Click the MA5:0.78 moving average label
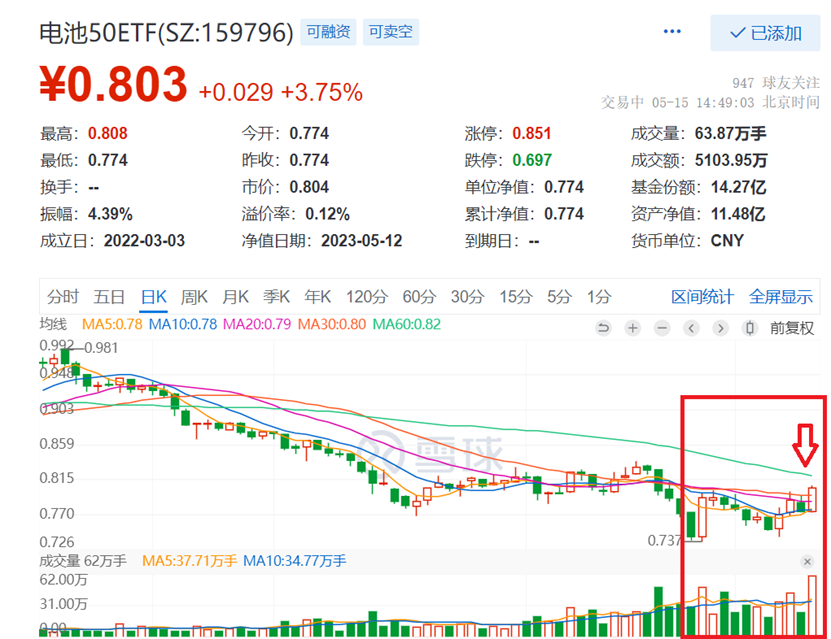The width and height of the screenshot is (831, 639). click(112, 324)
